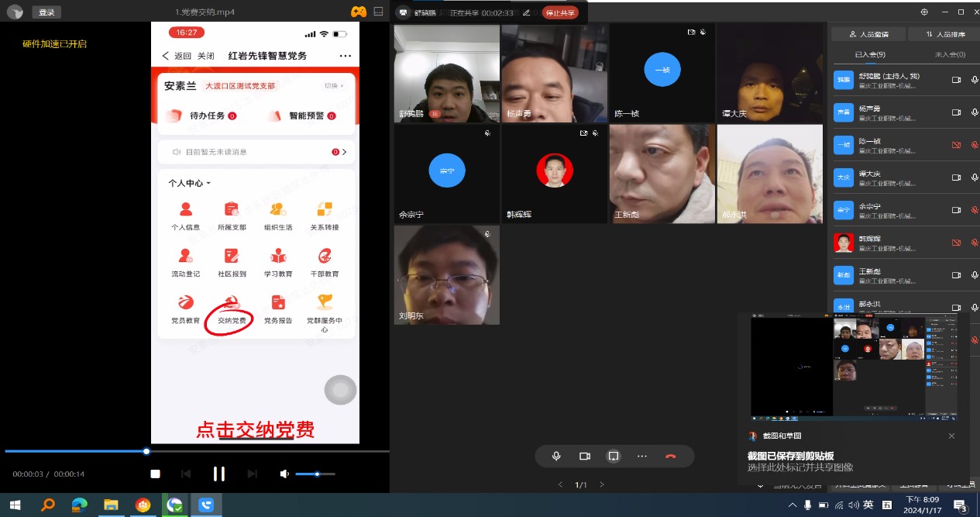Seek on the video progress bar

tap(195, 451)
